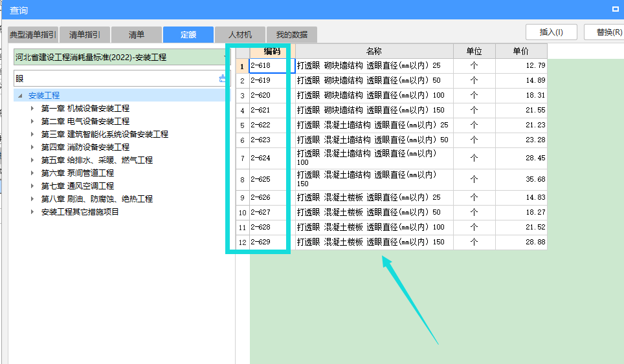Click price cell 21.55
Image resolution: width=624 pixels, height=364 pixels.
(x=521, y=110)
